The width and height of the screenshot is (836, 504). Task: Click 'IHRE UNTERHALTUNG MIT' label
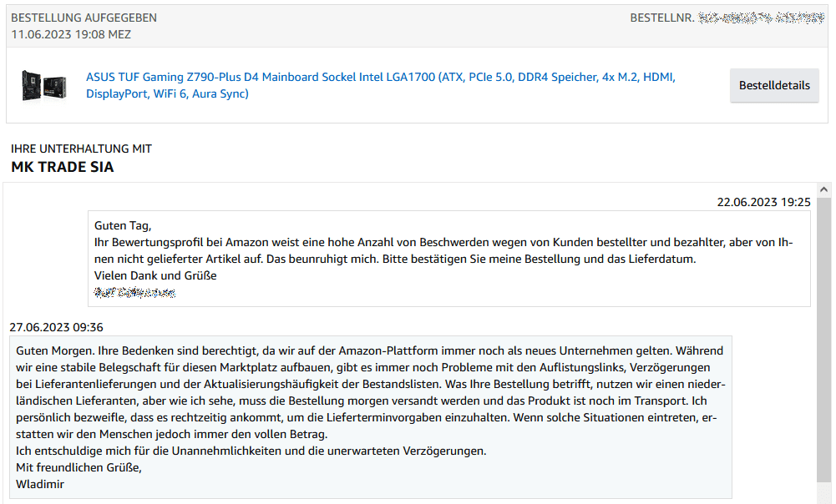click(x=82, y=149)
